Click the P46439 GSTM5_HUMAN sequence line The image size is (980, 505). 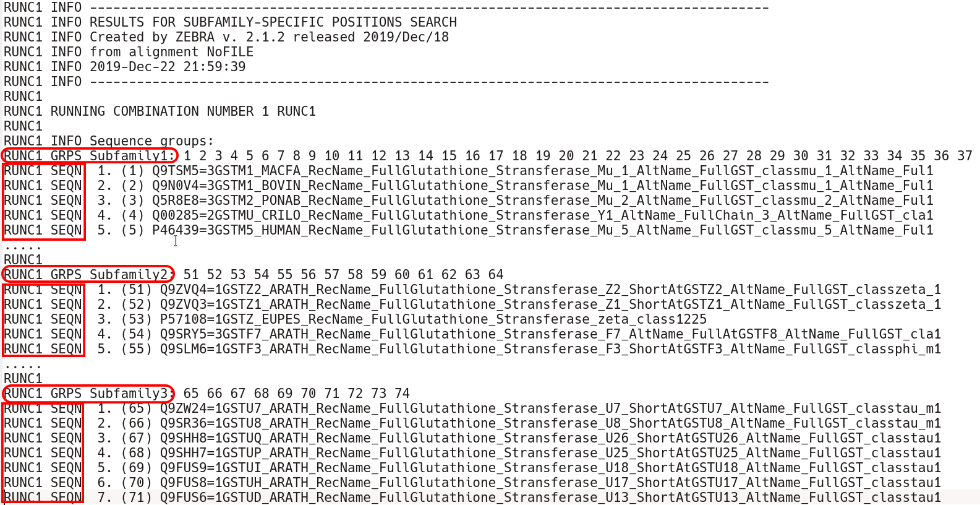click(469, 230)
